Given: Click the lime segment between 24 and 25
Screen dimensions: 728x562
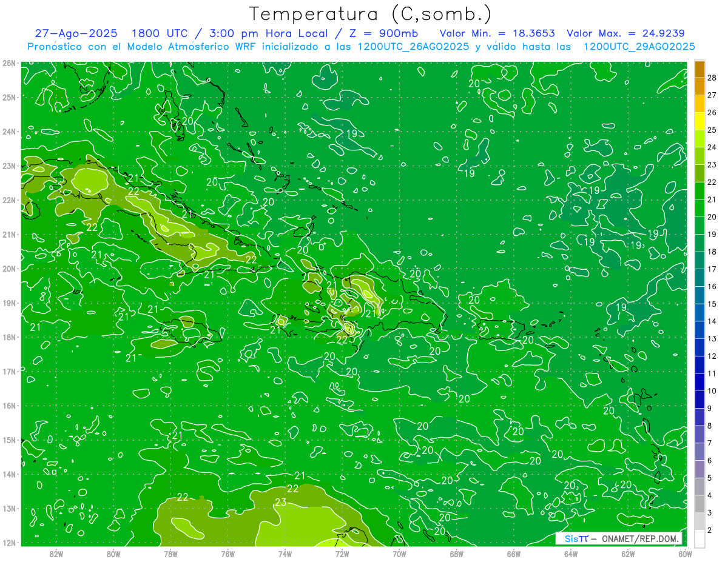Looking at the screenshot, I should click(699, 139).
